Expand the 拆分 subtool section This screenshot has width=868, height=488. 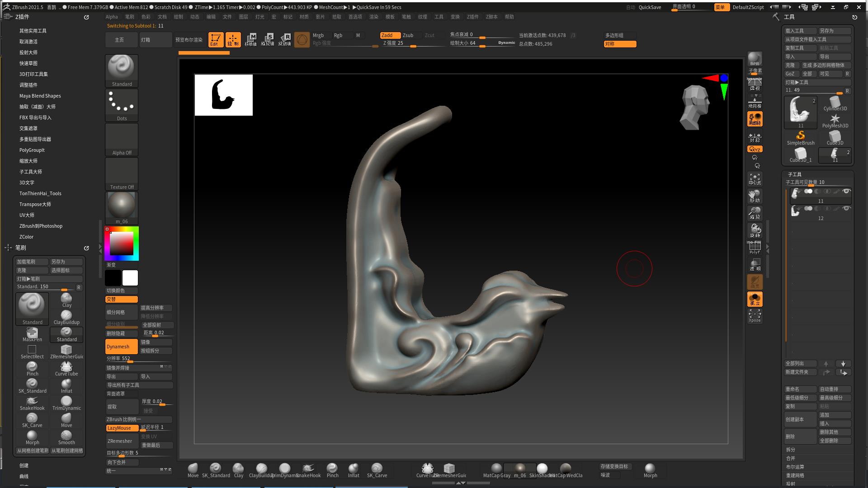pos(790,450)
